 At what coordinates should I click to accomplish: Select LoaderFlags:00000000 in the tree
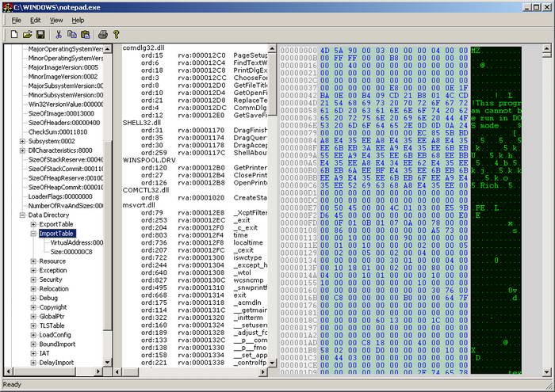[x=60, y=196]
